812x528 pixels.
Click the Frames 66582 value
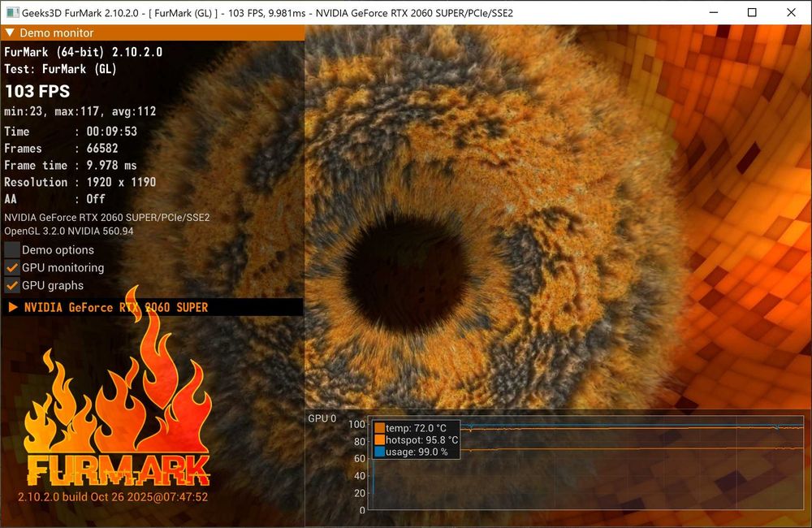(x=102, y=149)
